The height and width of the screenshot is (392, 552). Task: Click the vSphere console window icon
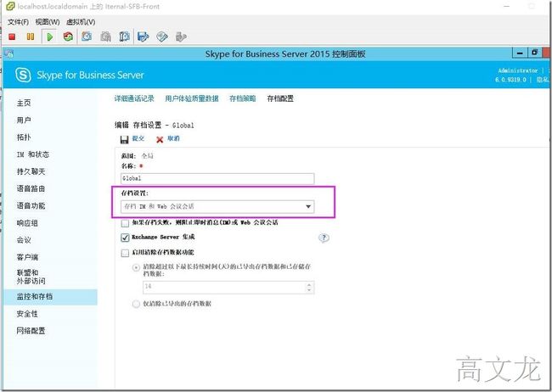click(x=10, y=6)
